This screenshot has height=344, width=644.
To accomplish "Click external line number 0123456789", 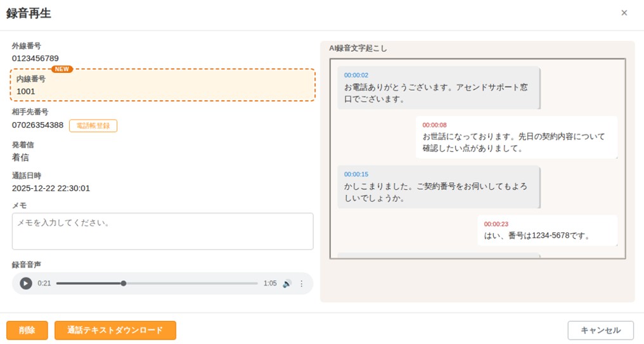I will point(35,58).
